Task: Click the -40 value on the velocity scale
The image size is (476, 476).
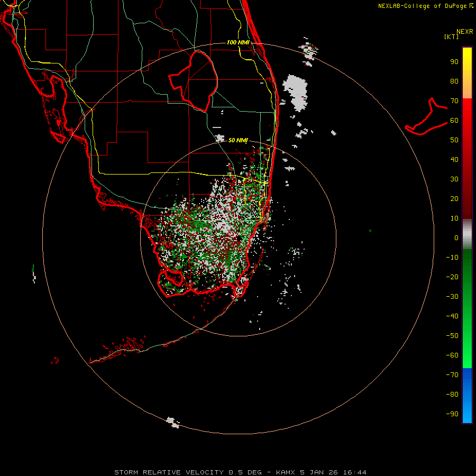Action: pos(452,316)
